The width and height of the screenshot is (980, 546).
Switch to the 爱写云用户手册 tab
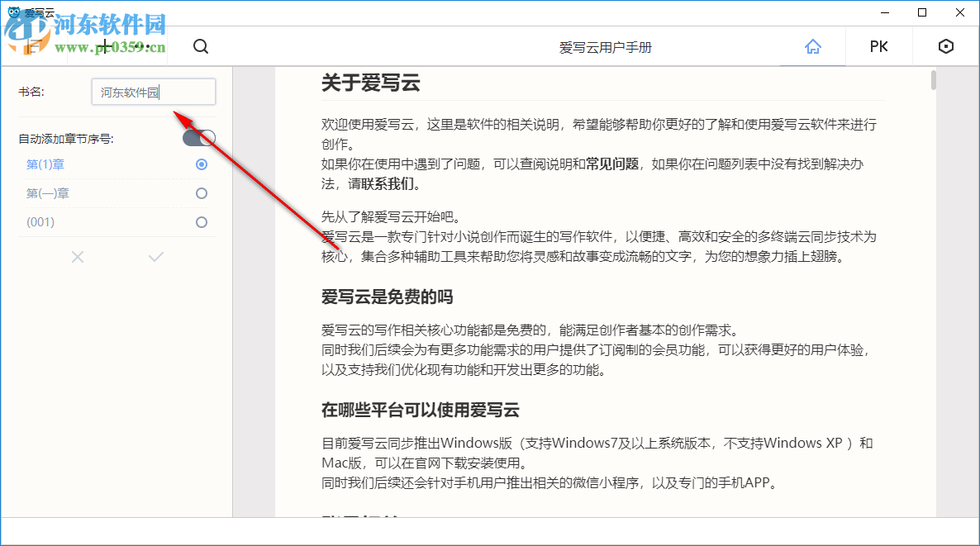(x=606, y=46)
